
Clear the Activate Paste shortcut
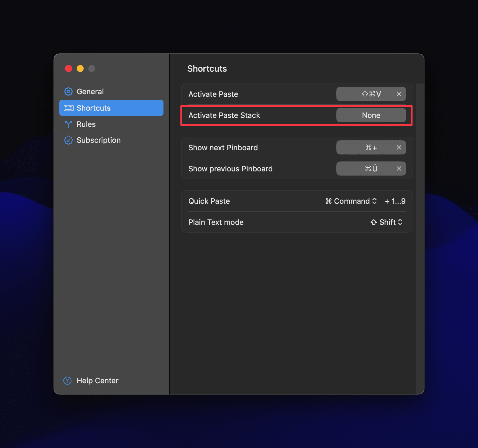coord(399,94)
